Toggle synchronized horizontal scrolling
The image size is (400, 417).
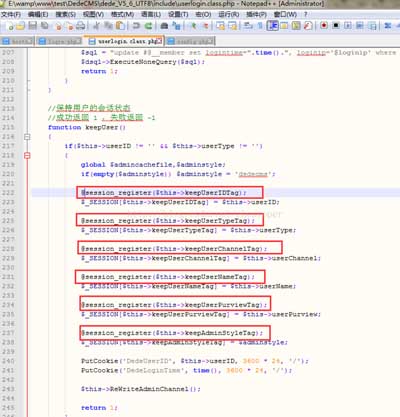pos(232,26)
